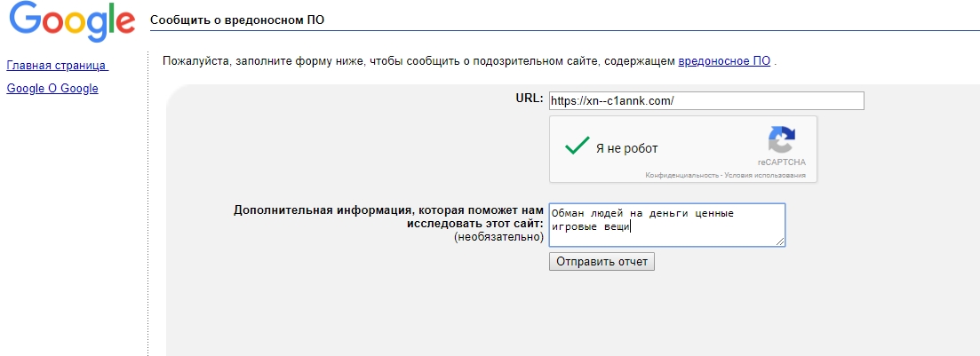Follow the 'вредоносное ПО' hyperlink

click(724, 61)
